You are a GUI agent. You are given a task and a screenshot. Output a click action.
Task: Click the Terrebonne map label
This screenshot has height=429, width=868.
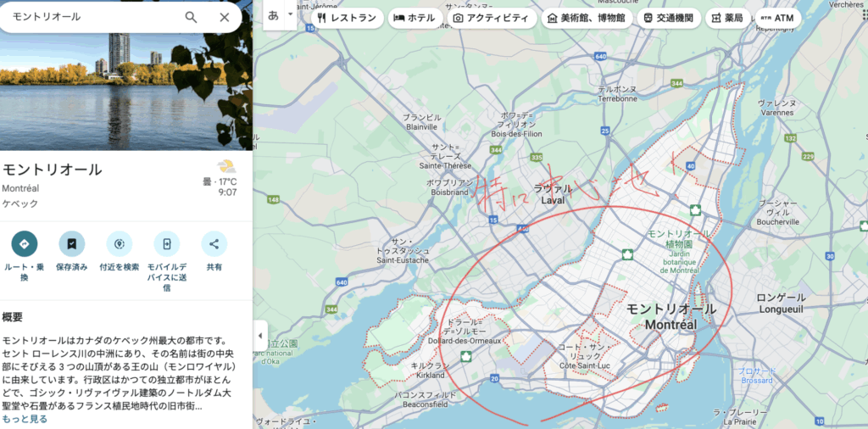[617, 94]
